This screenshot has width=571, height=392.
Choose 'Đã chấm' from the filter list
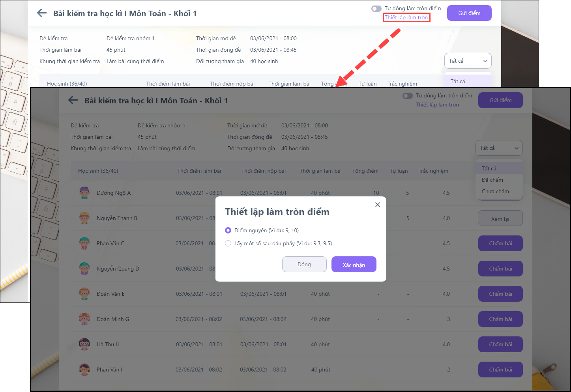tap(492, 180)
